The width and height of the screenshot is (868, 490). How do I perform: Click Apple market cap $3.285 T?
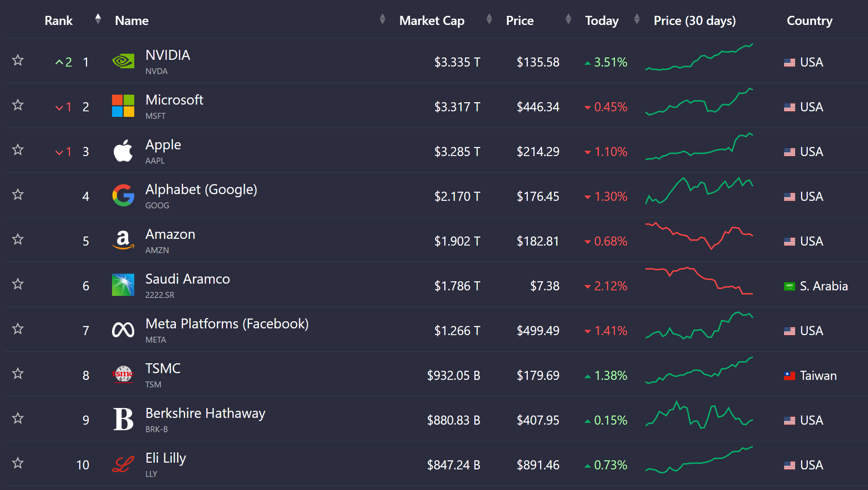[x=457, y=152]
